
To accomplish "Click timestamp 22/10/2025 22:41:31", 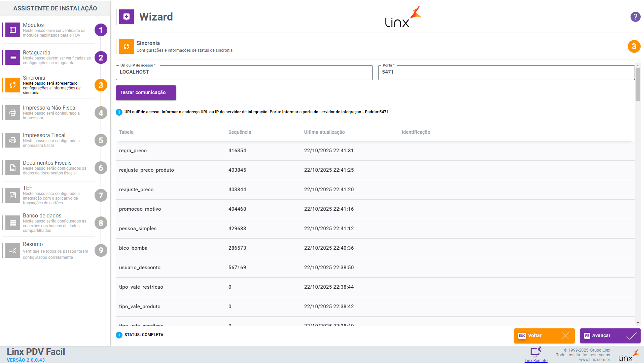I will (x=329, y=151).
